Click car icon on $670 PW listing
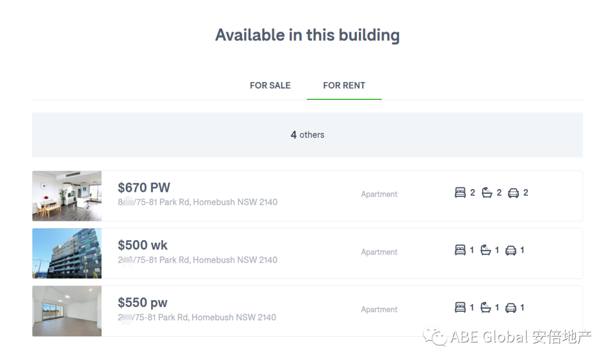612x364 pixels. click(x=513, y=193)
